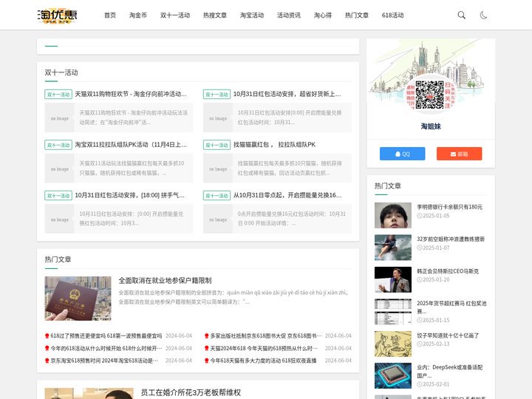Open sidebar article 韩正会见特斯拉CEO马斯克
Viewport: 532px width, 399px height.
coord(448,271)
